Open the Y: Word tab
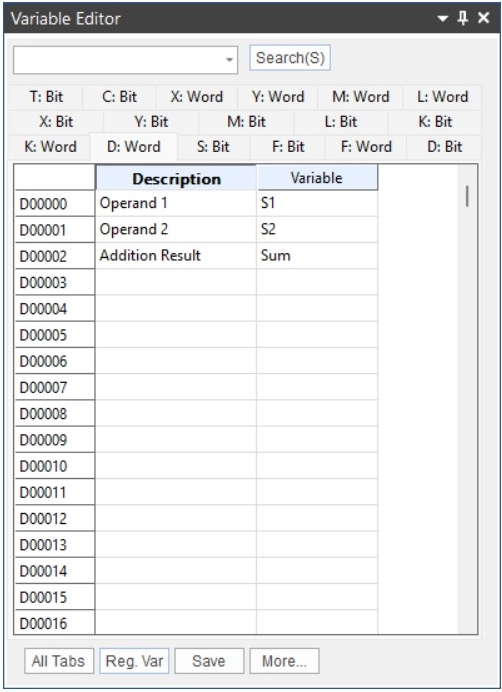The height and width of the screenshot is (692, 502). click(x=278, y=97)
